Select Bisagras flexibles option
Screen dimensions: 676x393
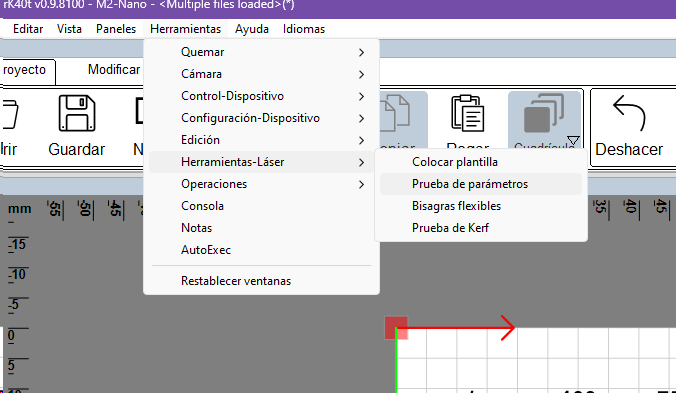(x=481, y=206)
